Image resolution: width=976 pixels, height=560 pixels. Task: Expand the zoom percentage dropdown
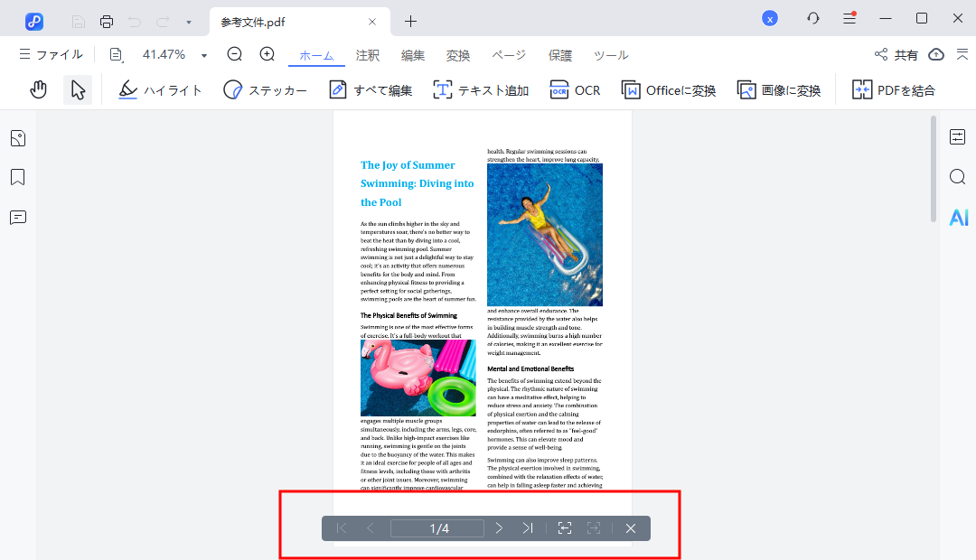(204, 55)
